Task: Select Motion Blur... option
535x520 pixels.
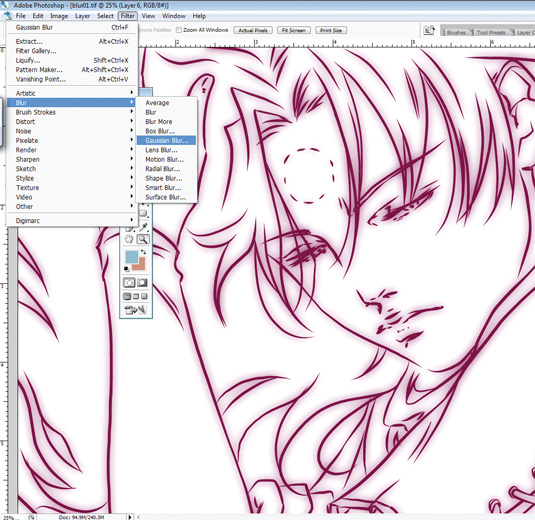Action: point(166,159)
